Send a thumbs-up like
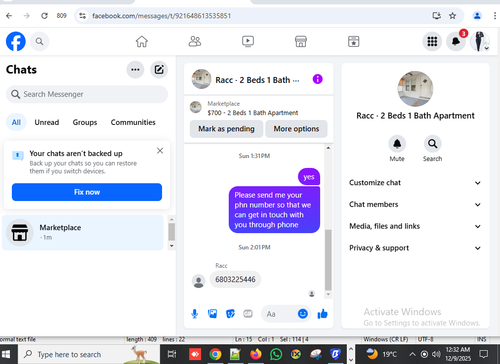 pos(322,314)
